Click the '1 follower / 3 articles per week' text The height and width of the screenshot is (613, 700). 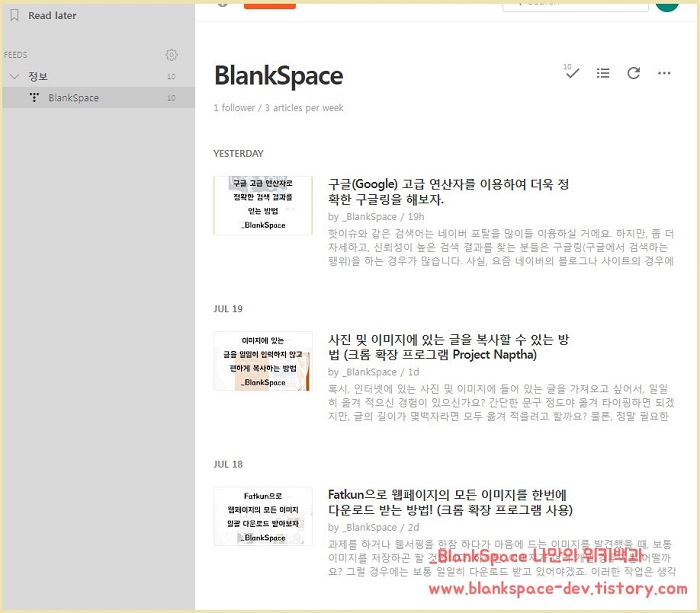coord(279,108)
